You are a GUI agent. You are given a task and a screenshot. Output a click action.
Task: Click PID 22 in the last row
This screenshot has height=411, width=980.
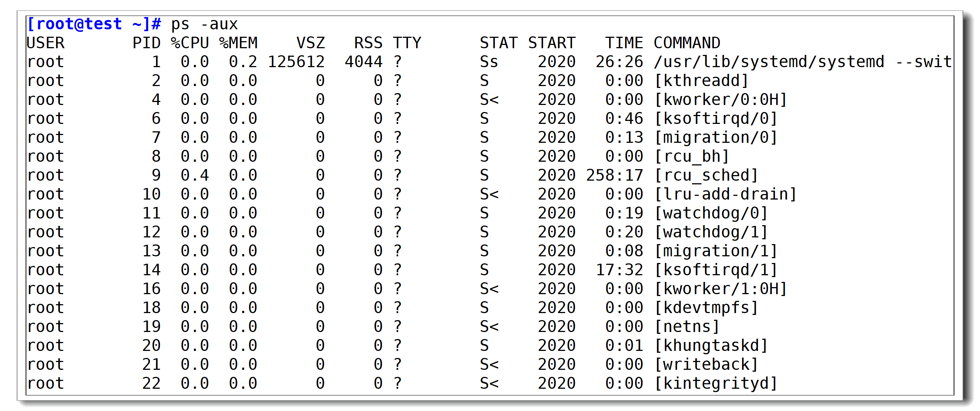tap(151, 383)
